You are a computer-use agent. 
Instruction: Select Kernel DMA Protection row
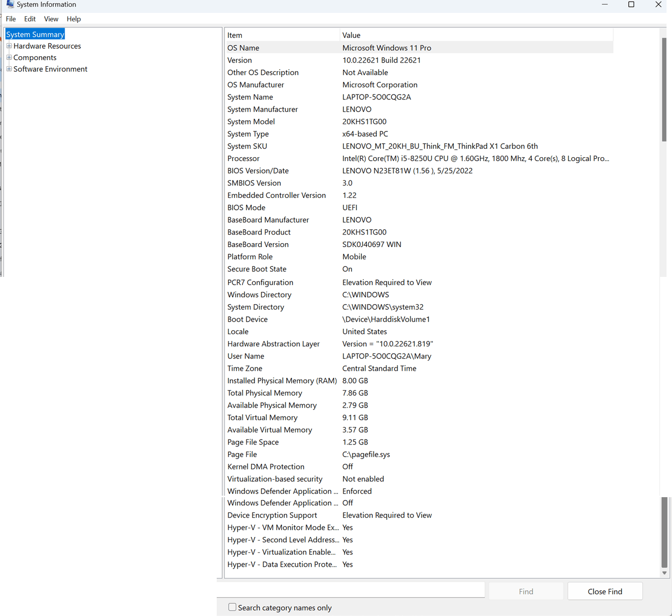pyautogui.click(x=419, y=467)
